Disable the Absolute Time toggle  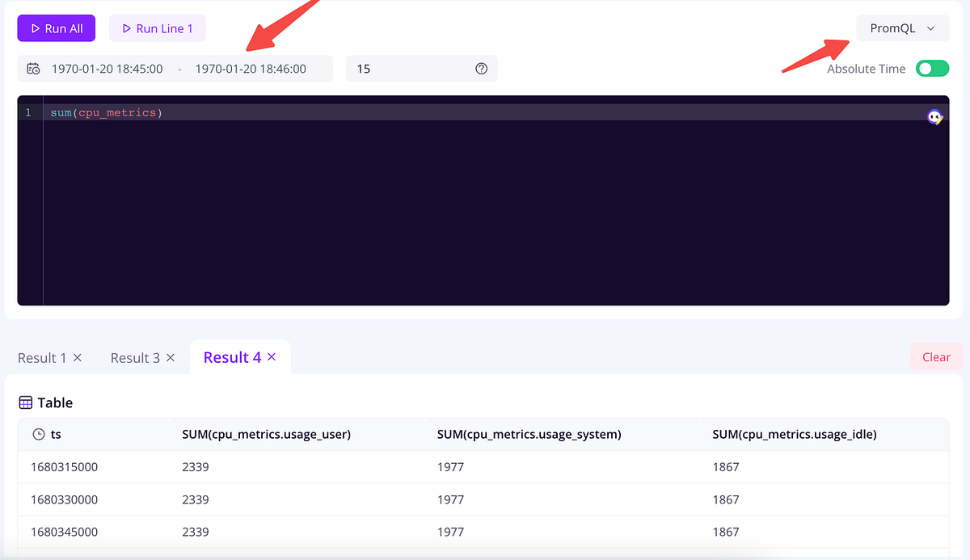point(932,69)
